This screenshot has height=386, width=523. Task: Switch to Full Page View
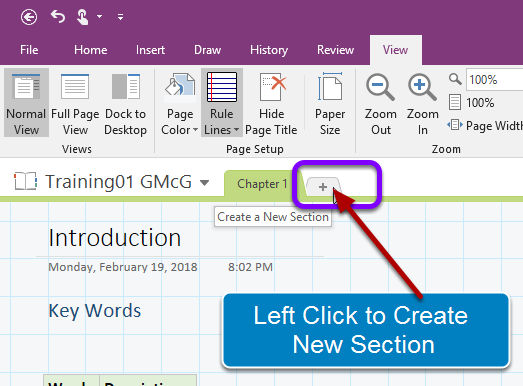pos(75,103)
